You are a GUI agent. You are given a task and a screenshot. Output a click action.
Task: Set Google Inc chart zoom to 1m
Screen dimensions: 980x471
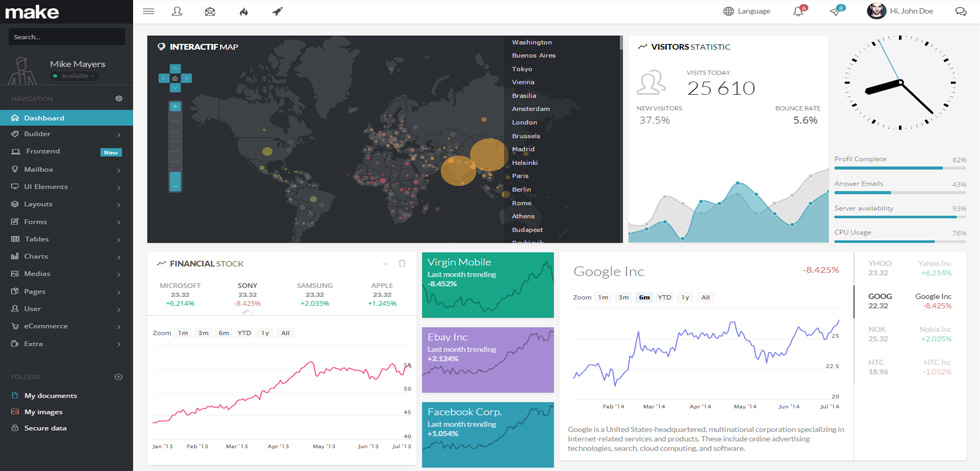click(x=602, y=297)
